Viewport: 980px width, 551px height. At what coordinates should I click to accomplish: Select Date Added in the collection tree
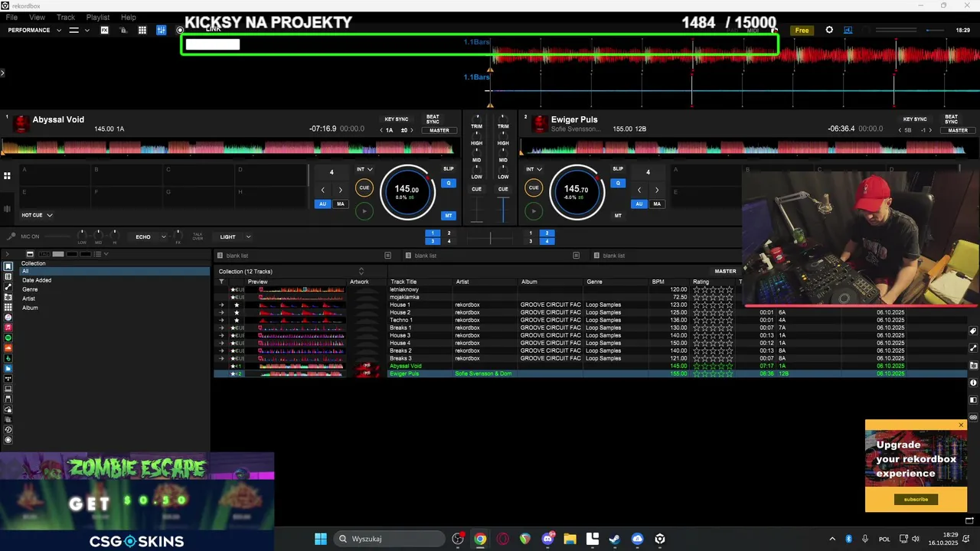37,280
